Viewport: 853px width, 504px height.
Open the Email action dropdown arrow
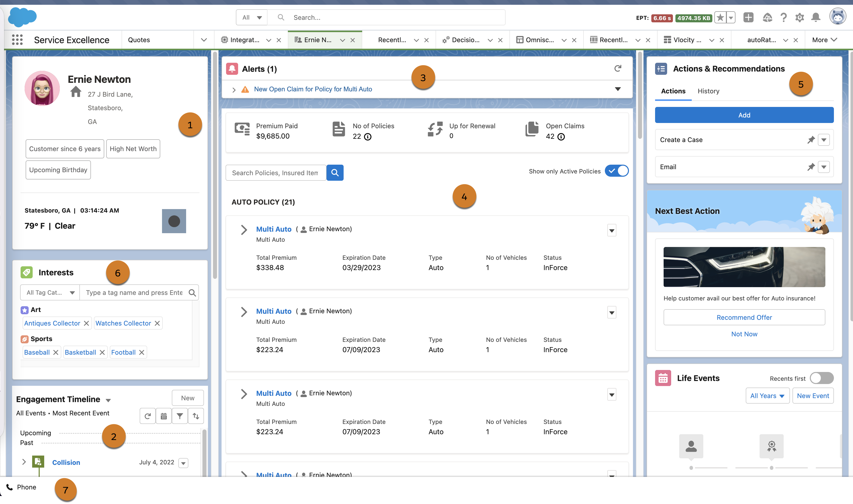824,167
